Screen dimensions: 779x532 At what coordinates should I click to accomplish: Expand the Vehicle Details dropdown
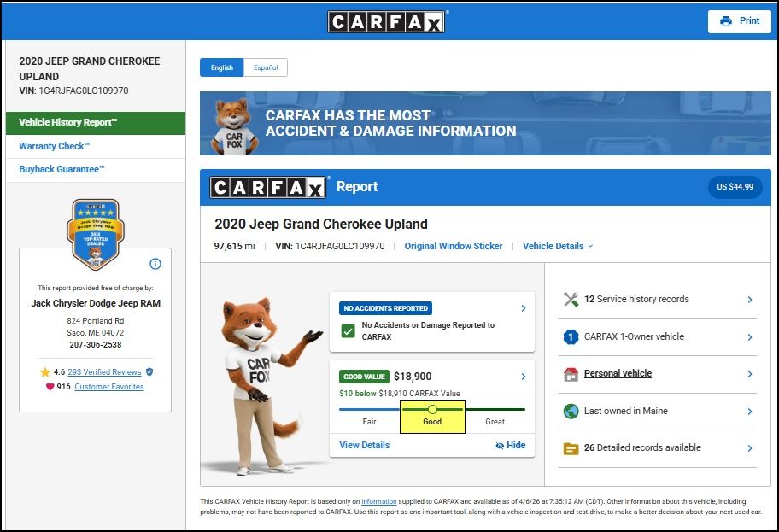click(x=558, y=246)
